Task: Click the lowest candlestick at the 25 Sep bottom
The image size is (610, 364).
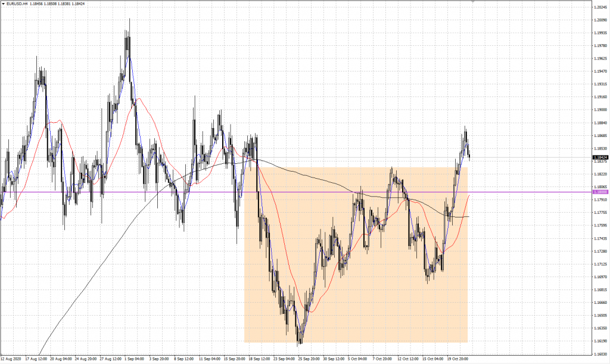Action: [300, 342]
